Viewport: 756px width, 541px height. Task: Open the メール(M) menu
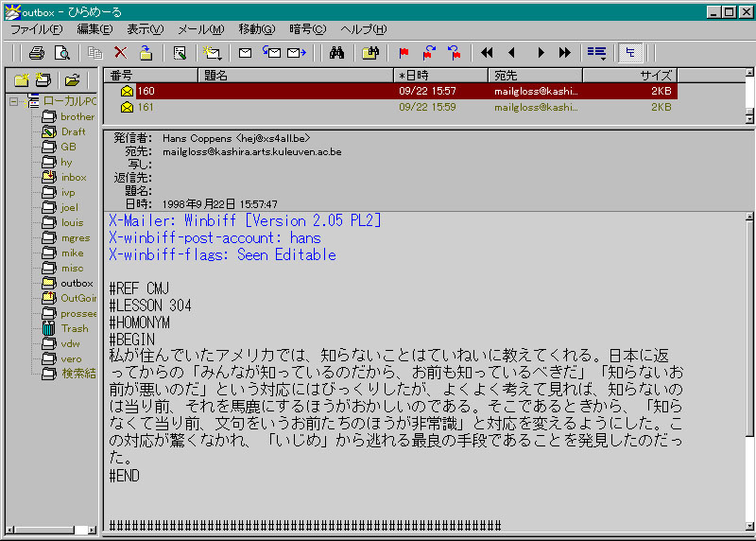tap(200, 29)
